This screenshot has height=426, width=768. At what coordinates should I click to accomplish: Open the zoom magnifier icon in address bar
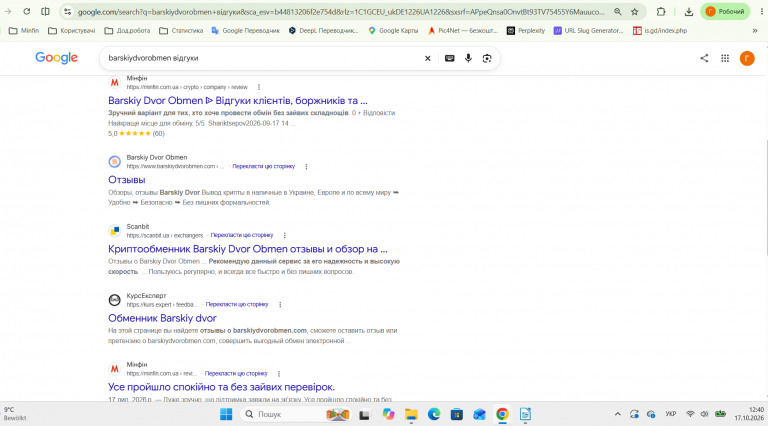click(x=618, y=11)
